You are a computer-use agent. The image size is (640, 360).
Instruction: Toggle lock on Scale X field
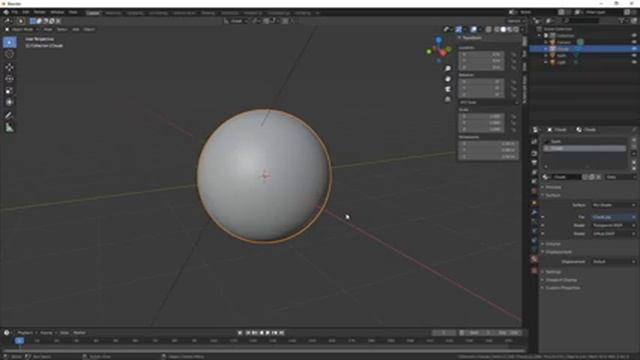(513, 116)
